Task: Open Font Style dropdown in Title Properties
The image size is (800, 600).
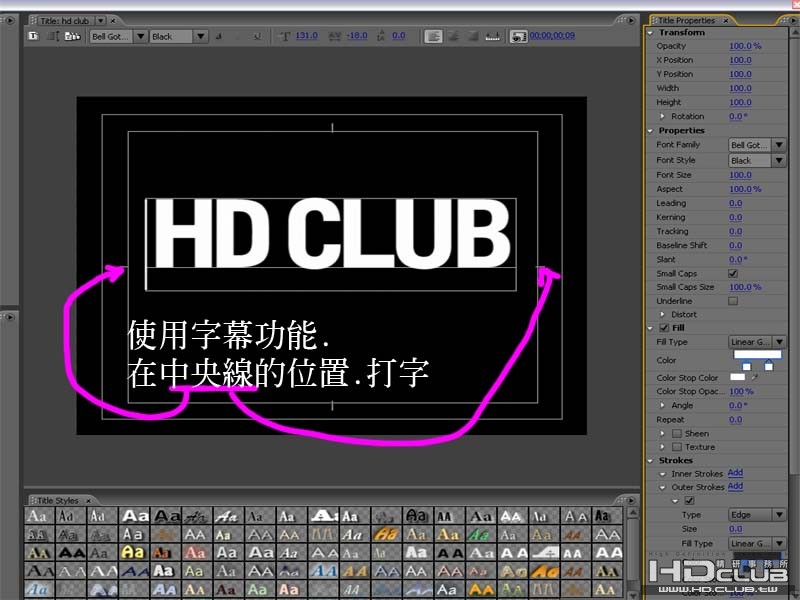Action: coord(757,160)
